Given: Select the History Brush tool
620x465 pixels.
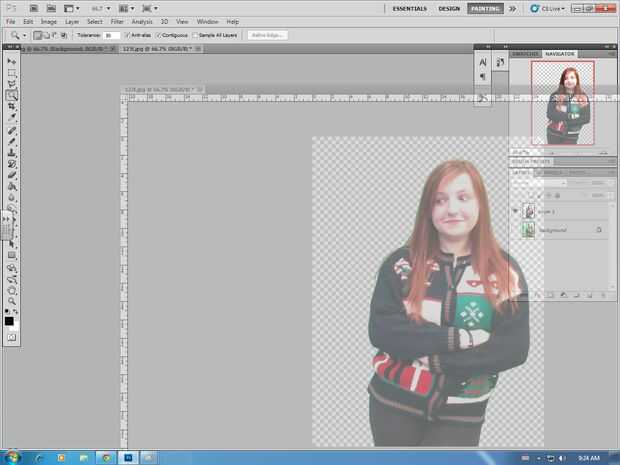Looking at the screenshot, I should click(x=12, y=164).
